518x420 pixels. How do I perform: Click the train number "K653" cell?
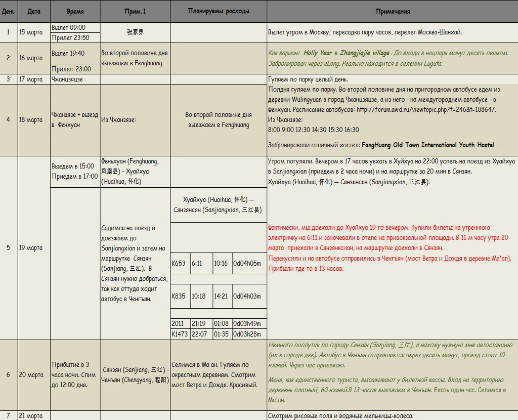point(181,263)
